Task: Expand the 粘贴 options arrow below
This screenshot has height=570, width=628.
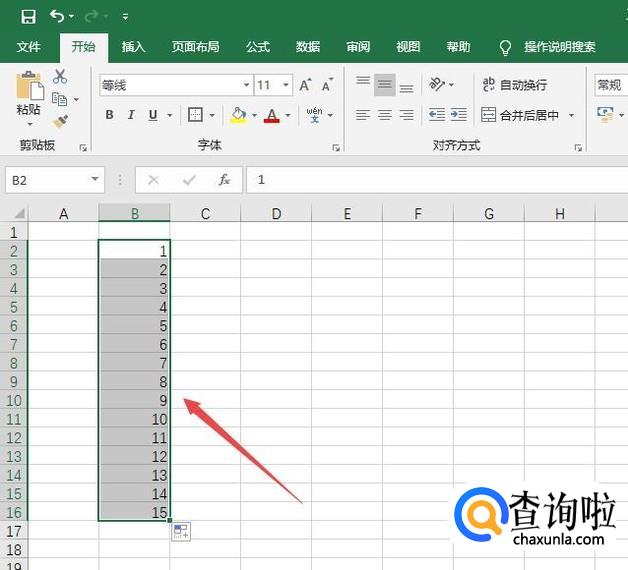Action: (x=30, y=124)
